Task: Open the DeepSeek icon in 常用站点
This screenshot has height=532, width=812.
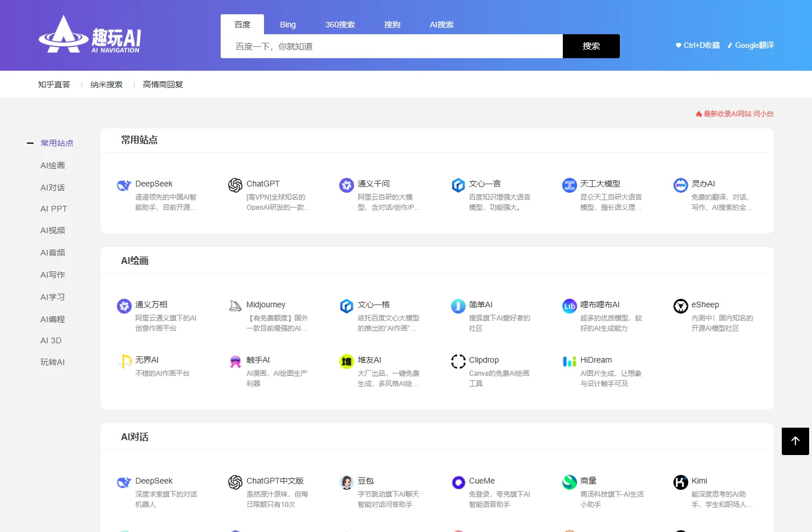Action: click(124, 185)
